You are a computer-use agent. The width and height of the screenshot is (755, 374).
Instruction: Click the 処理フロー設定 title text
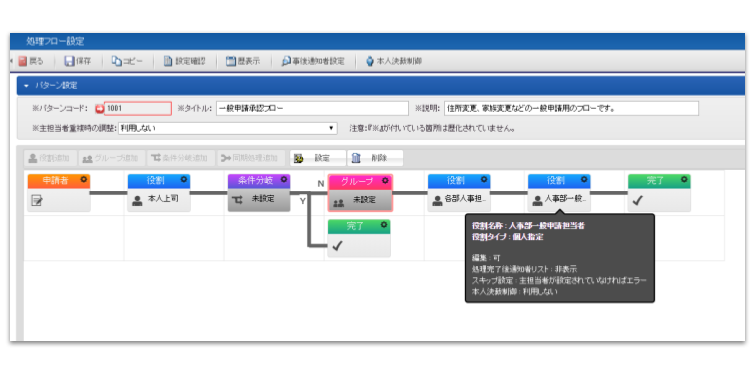click(x=55, y=41)
